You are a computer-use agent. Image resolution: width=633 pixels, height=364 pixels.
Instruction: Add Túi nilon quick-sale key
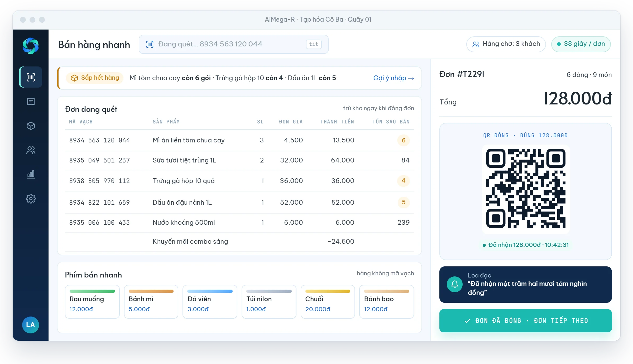tap(269, 302)
